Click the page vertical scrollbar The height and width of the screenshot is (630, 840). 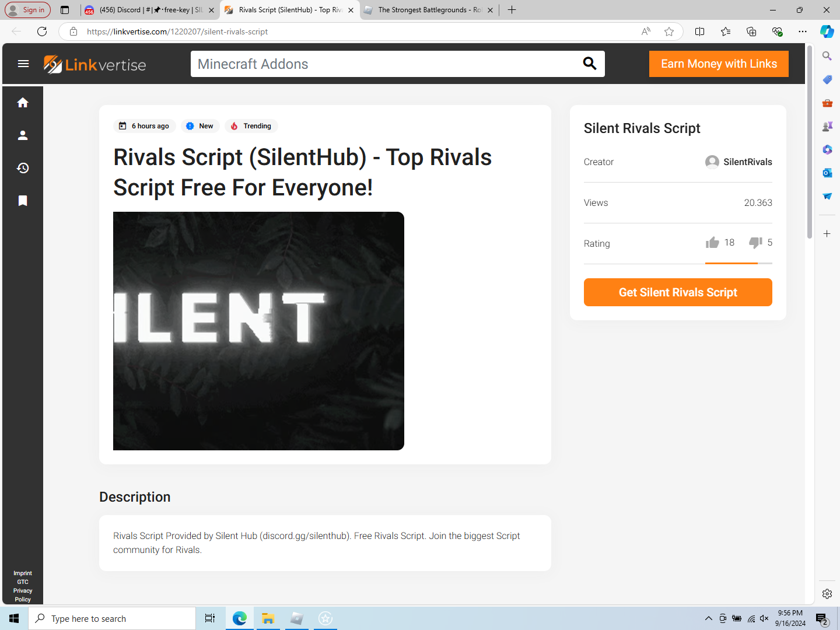(x=810, y=143)
